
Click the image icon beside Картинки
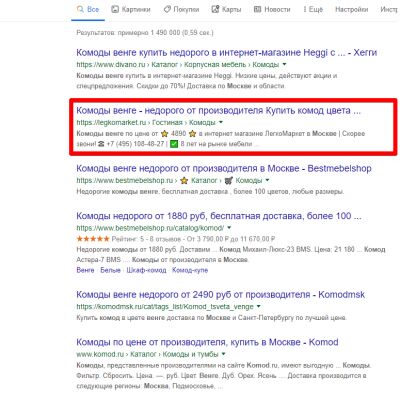point(115,10)
